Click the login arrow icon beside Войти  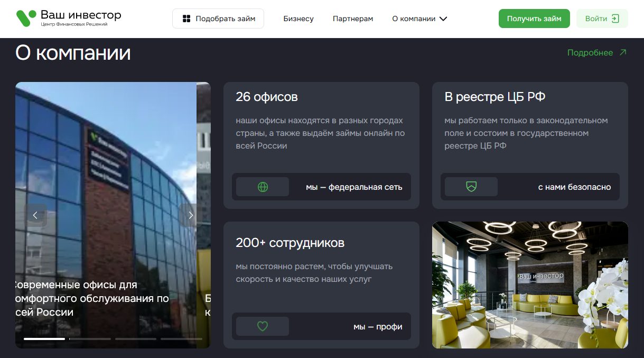(615, 19)
